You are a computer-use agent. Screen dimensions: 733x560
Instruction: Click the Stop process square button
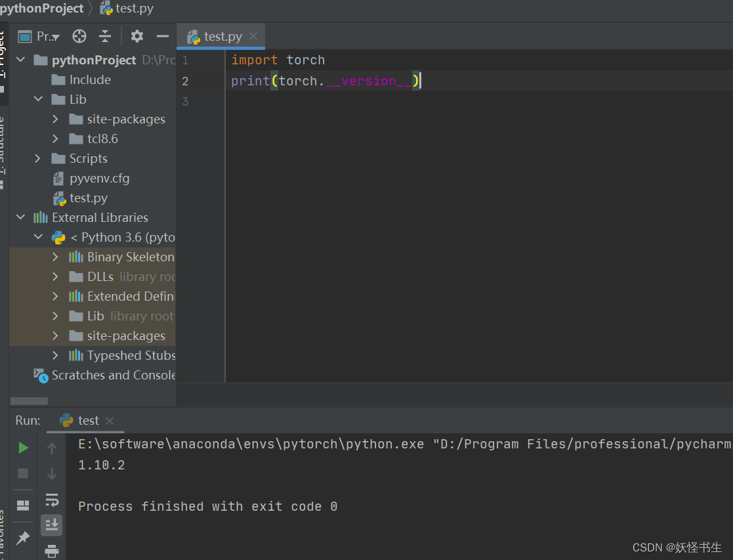[x=23, y=473]
